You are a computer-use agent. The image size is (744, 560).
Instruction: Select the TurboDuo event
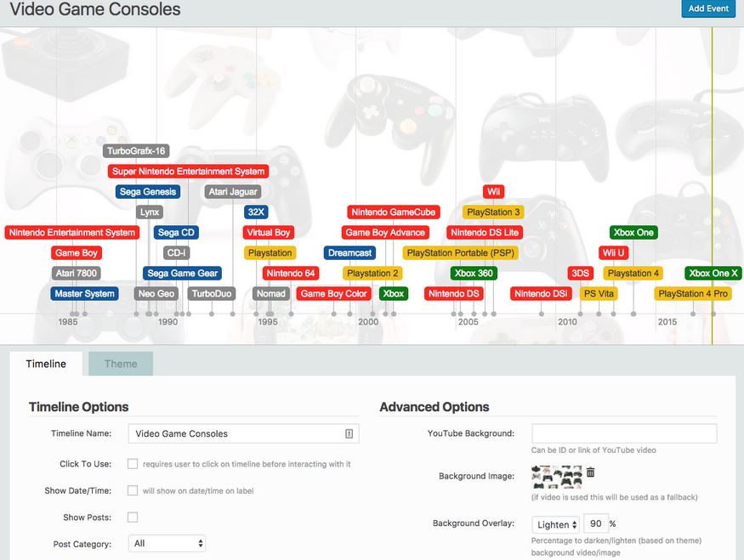tap(212, 293)
